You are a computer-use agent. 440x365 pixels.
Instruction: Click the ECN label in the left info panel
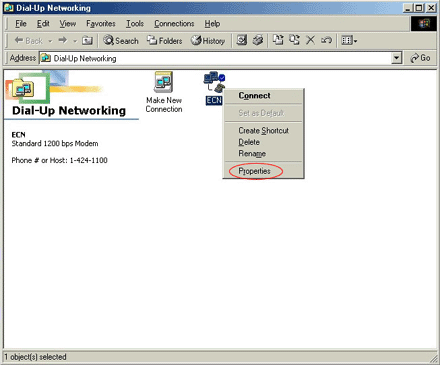point(18,135)
